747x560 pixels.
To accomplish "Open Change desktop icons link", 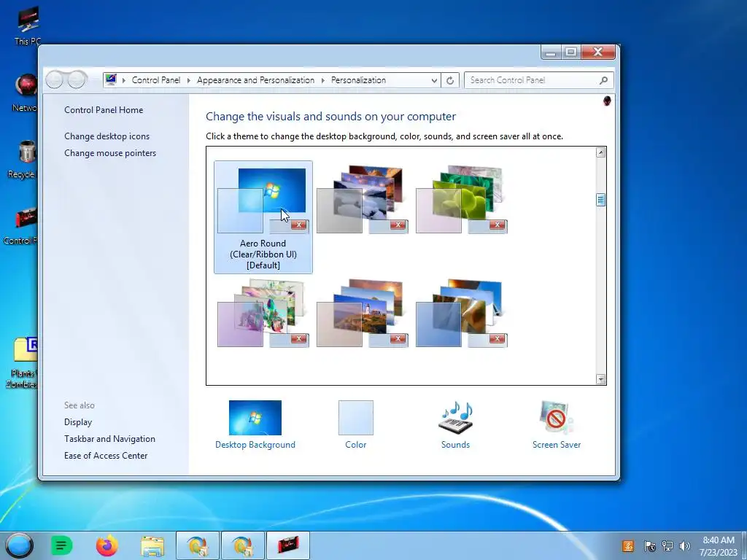I will [x=107, y=136].
